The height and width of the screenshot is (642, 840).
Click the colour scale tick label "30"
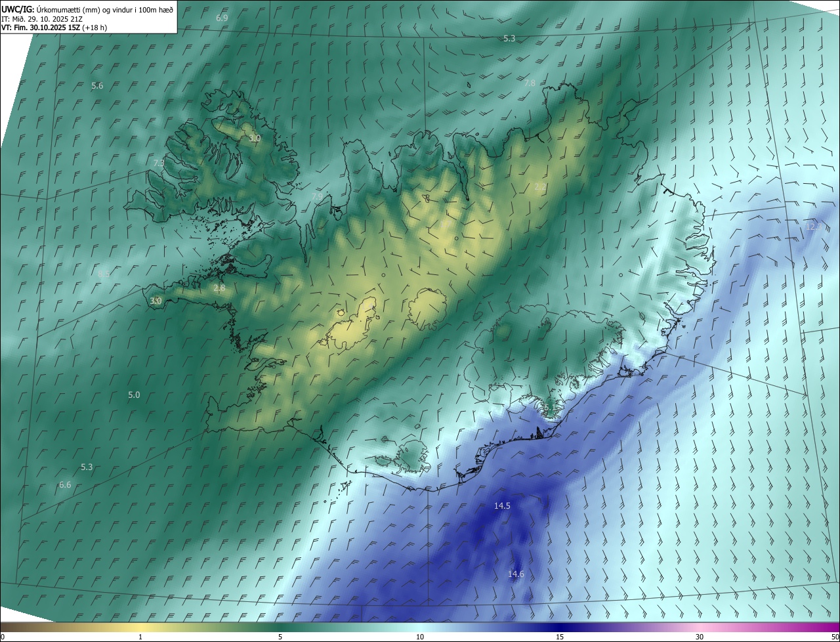pyautogui.click(x=700, y=637)
